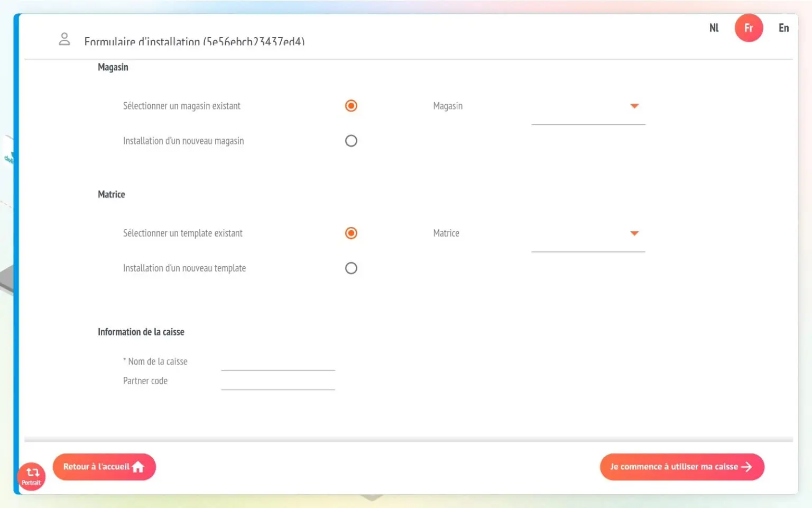Switch language to Nl
812x508 pixels.
(x=714, y=28)
